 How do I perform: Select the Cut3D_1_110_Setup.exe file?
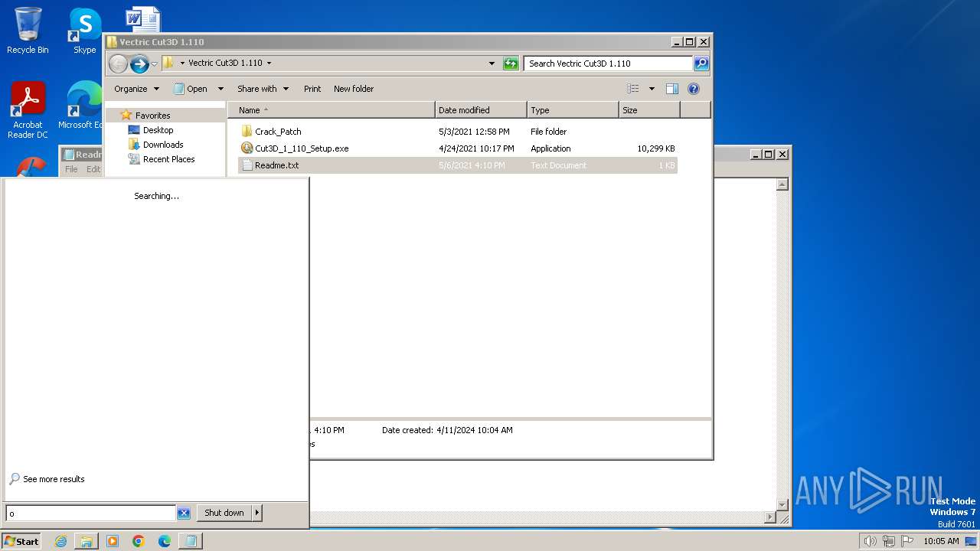coord(458,148)
